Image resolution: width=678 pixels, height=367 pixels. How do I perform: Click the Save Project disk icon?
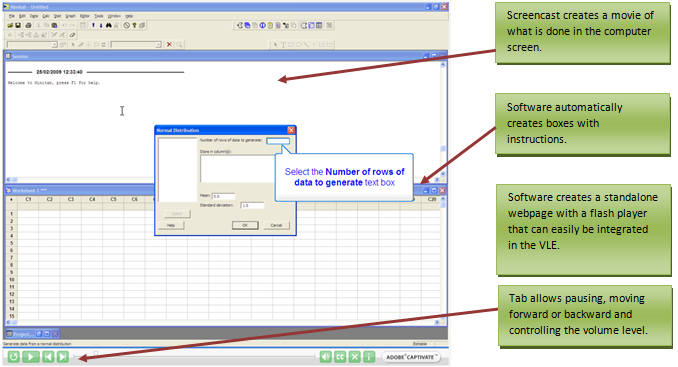pos(18,26)
